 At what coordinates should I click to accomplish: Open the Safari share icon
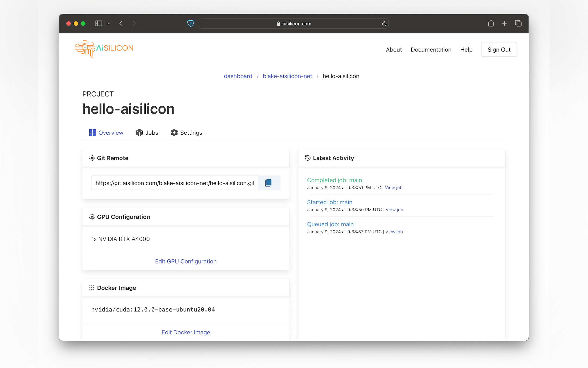coord(491,23)
